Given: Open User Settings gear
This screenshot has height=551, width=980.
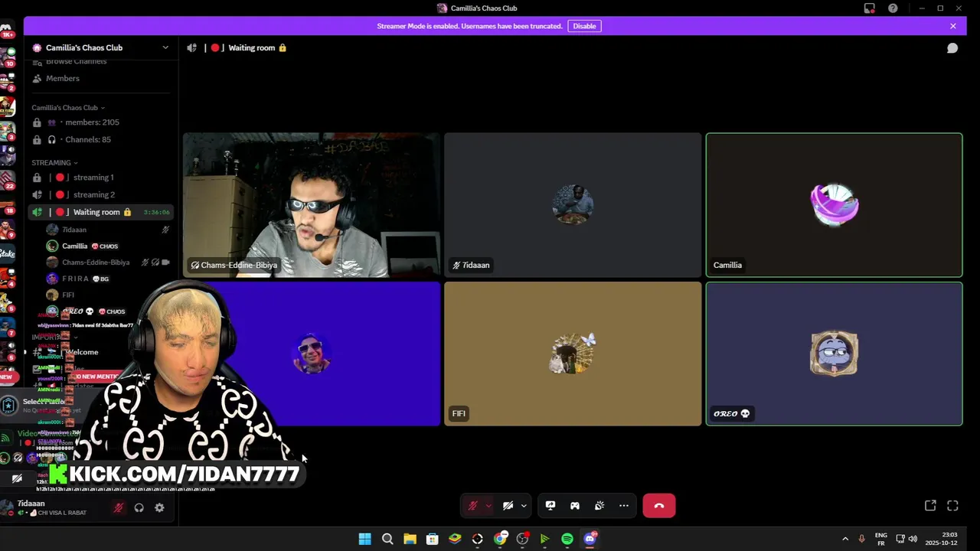Looking at the screenshot, I should click(159, 507).
